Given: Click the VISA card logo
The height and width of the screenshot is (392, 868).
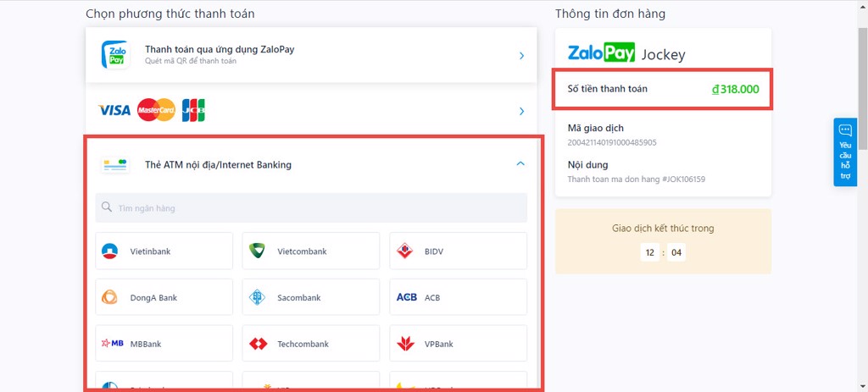Looking at the screenshot, I should coord(114,111).
